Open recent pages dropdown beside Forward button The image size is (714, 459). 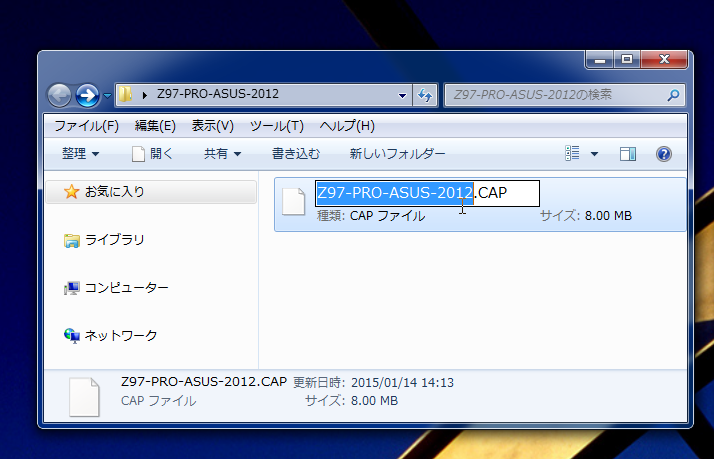tap(107, 96)
